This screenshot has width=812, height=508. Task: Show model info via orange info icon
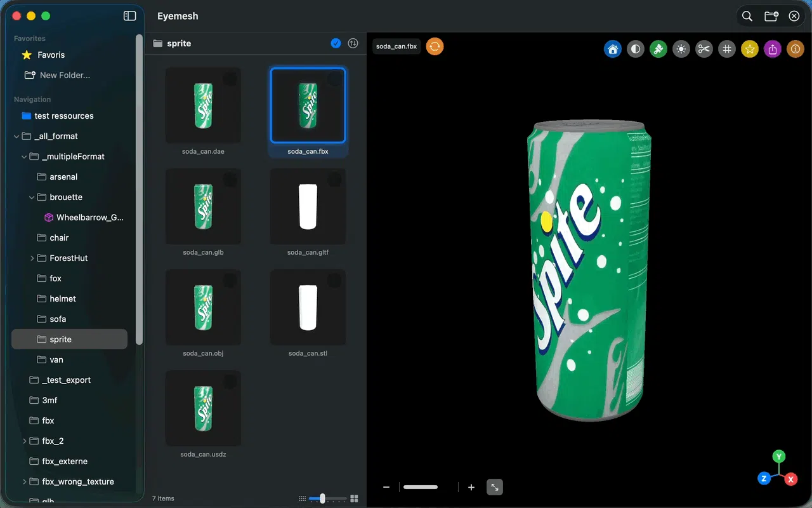[x=796, y=49]
